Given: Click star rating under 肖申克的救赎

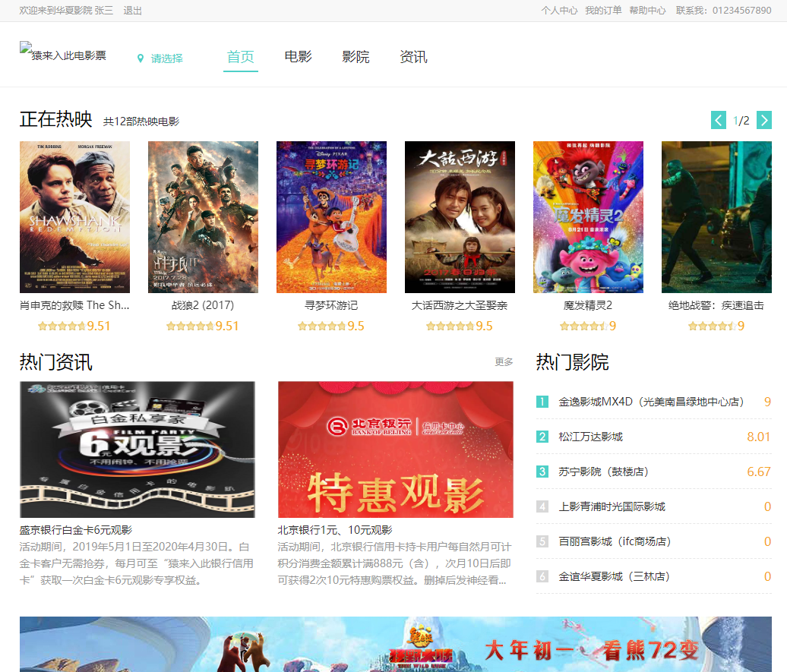Looking at the screenshot, I should 62,327.
